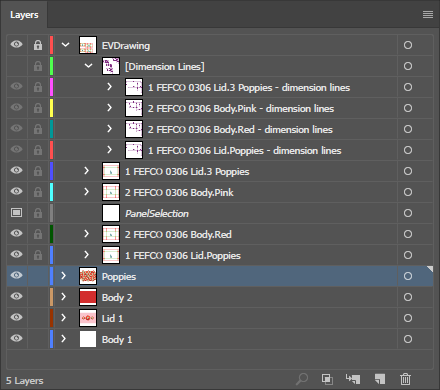The image size is (440, 390).
Task: Expand 1 FEFCO 0306 Lid.3 Poppies - dimension lines
Action: 109,87
